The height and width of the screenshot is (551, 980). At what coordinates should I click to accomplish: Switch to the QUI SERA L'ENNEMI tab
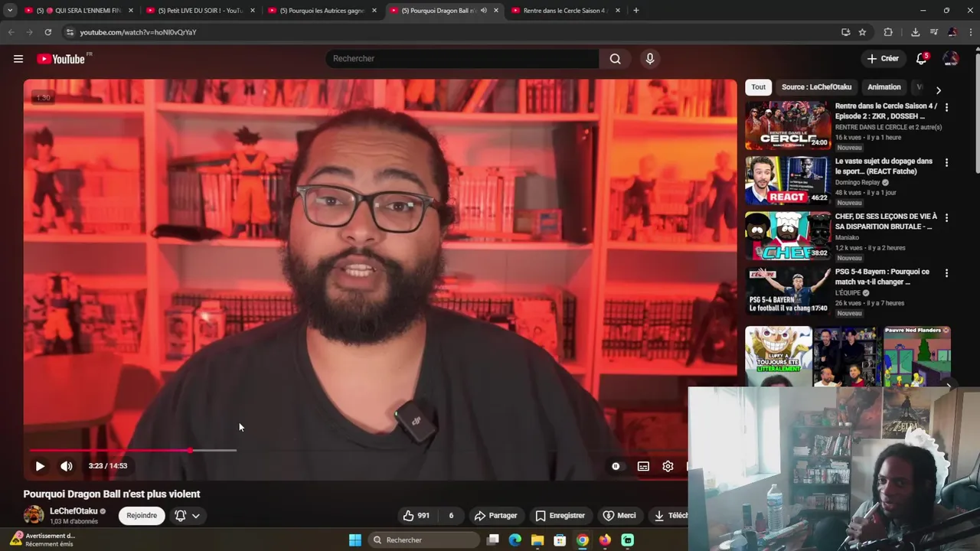pyautogui.click(x=78, y=11)
